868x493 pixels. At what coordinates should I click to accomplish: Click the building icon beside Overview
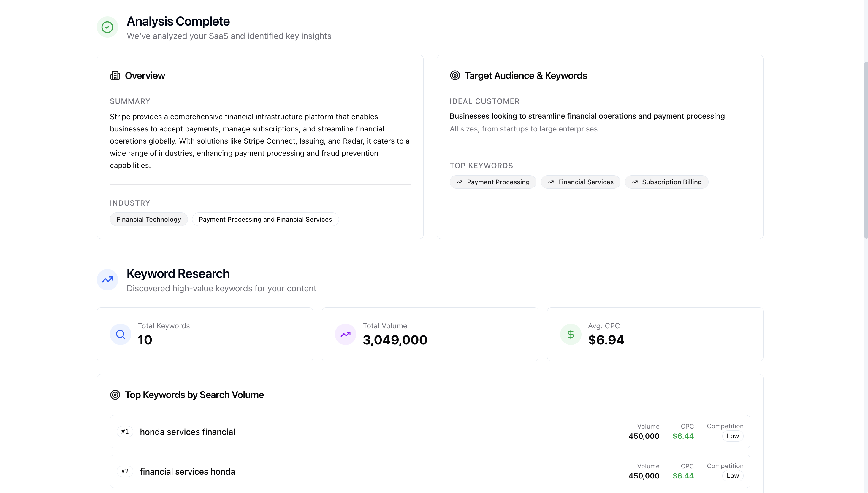pos(115,76)
